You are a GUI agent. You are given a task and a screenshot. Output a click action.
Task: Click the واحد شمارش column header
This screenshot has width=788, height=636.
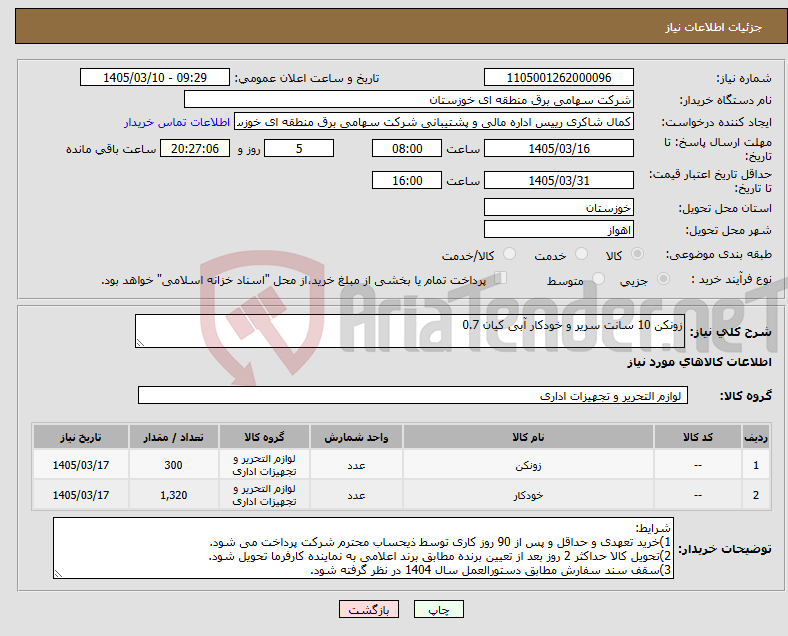click(356, 437)
